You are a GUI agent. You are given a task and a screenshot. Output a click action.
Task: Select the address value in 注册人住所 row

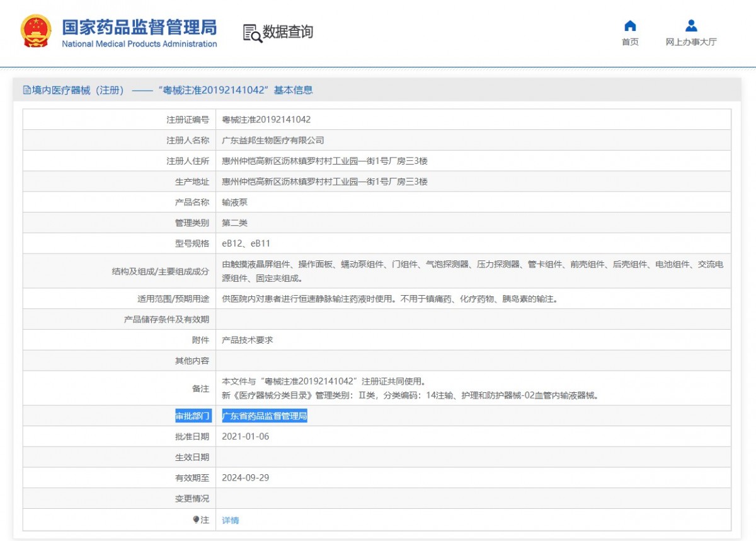(x=325, y=161)
